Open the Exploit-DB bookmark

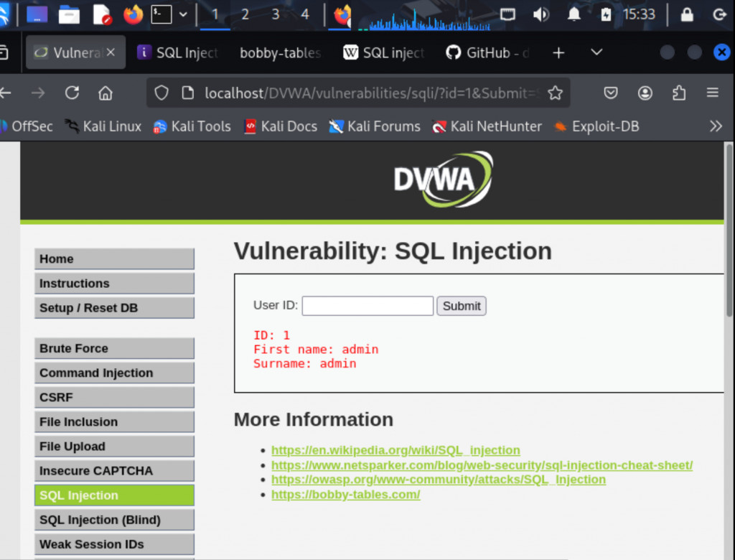596,126
